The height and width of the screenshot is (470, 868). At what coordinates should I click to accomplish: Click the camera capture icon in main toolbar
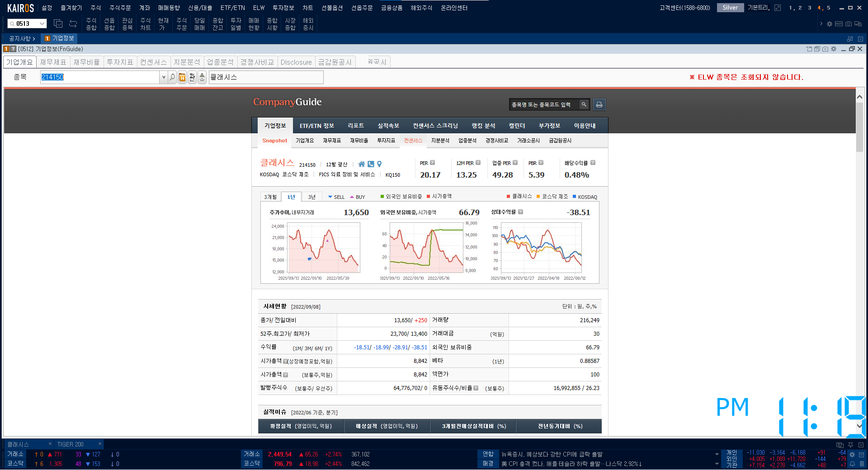point(849,24)
